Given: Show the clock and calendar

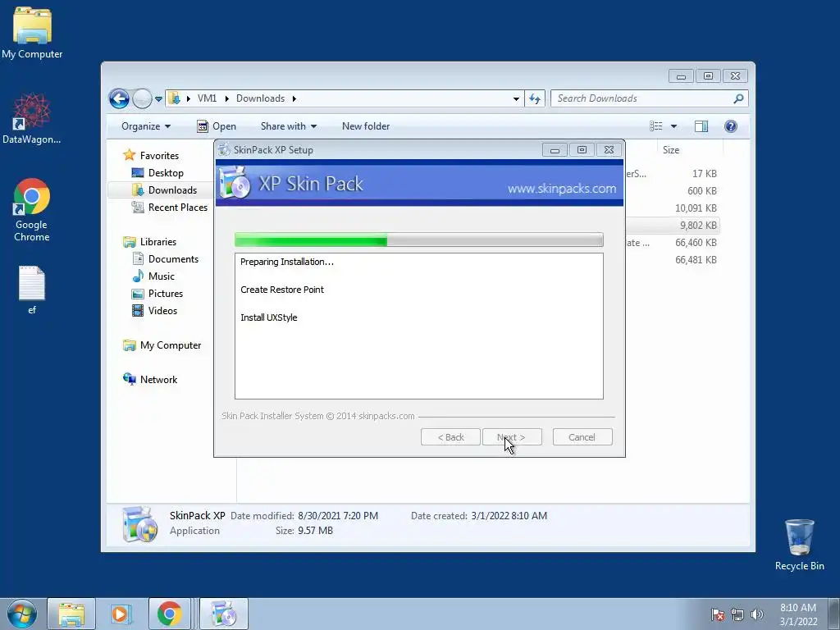Looking at the screenshot, I should tap(798, 614).
